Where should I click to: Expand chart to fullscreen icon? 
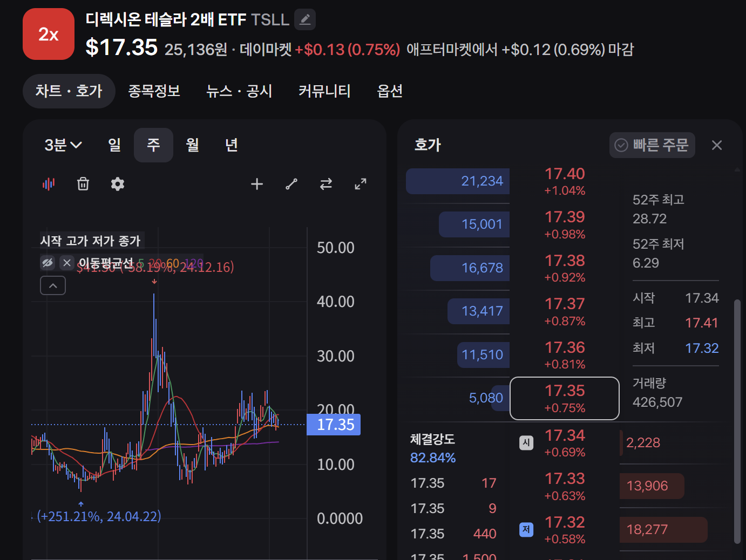point(361,184)
